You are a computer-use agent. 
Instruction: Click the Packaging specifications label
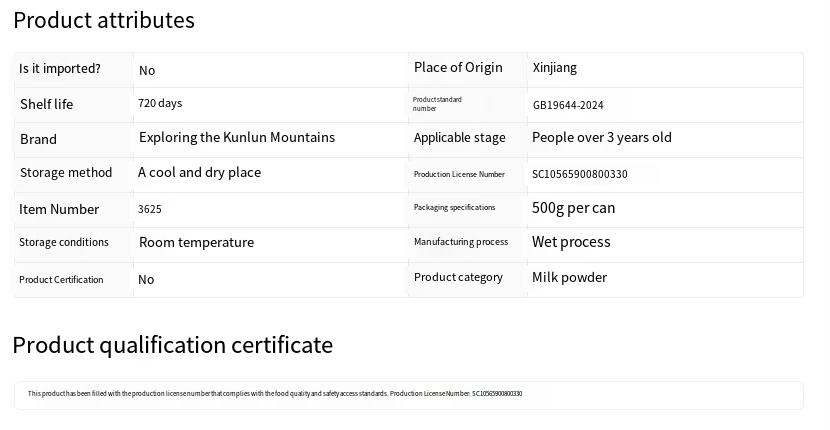(454, 208)
